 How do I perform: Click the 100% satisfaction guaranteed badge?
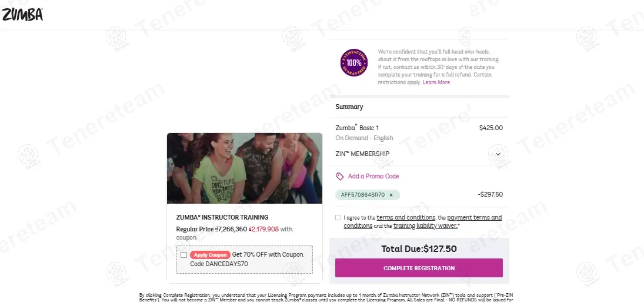(x=354, y=63)
